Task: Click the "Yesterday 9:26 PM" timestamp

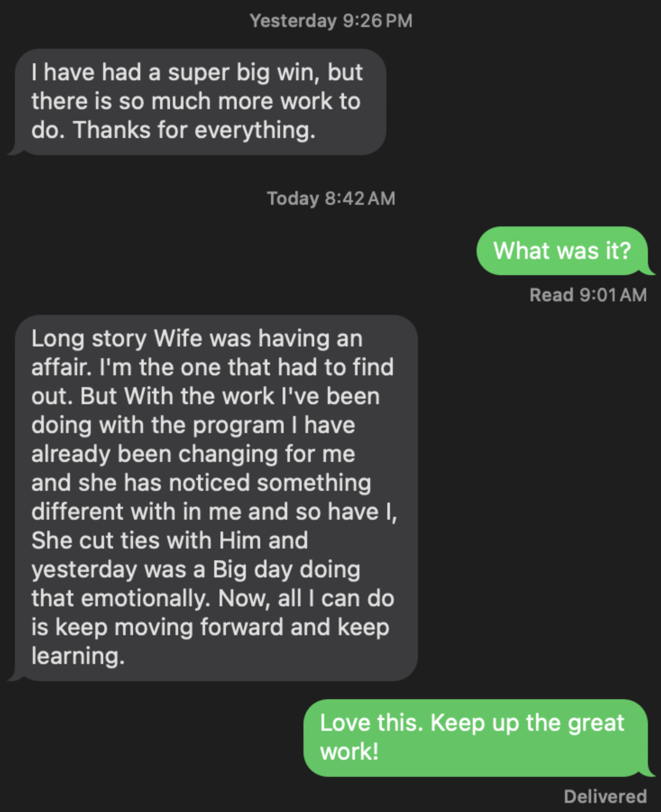Action: click(x=331, y=21)
